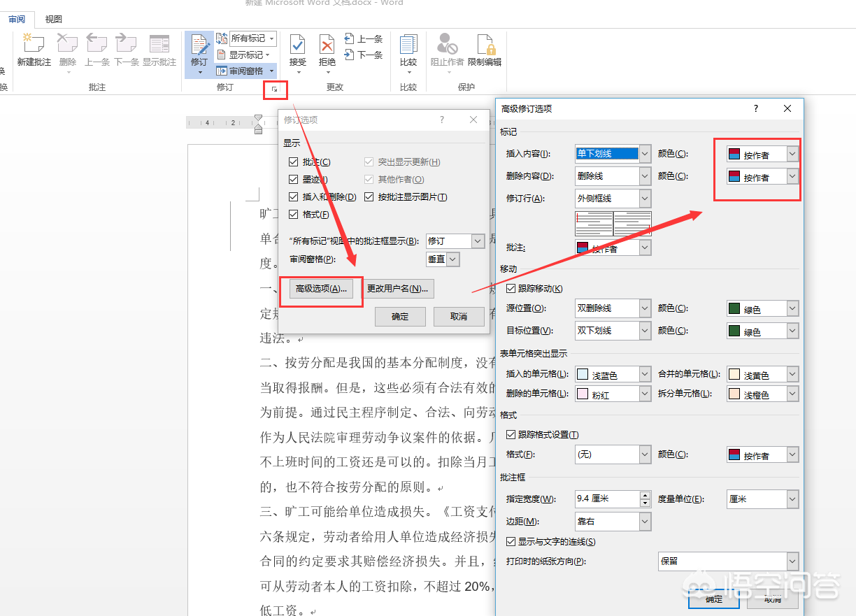Increase 指定宽度 using spinner up arrow
The width and height of the screenshot is (856, 616).
pos(645,495)
